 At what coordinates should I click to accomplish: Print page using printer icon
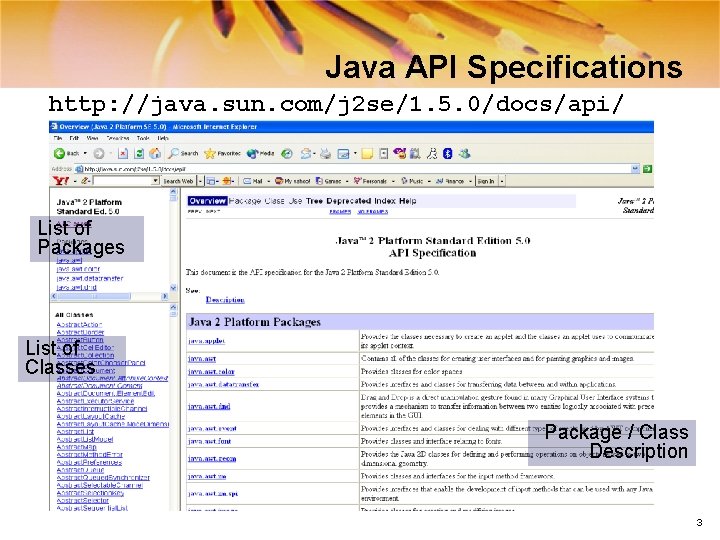(325, 153)
